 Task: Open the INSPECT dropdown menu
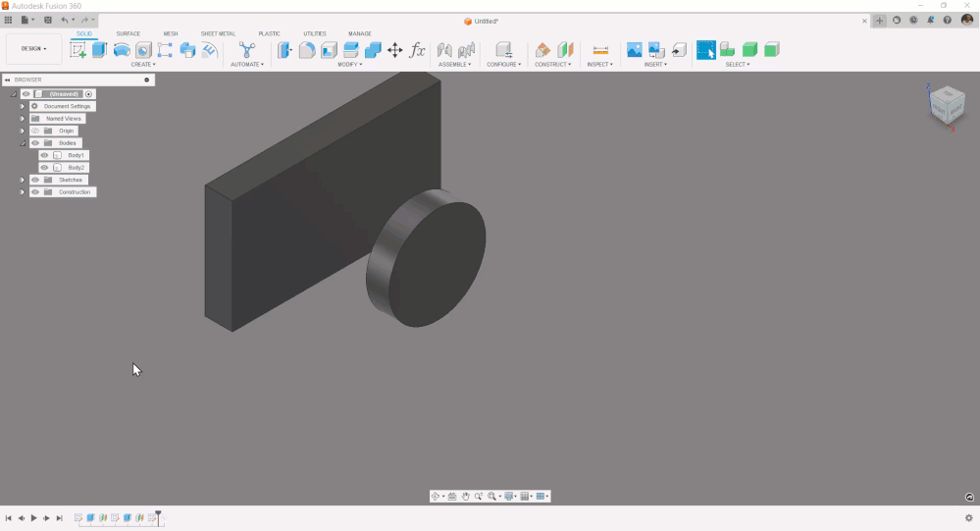(600, 65)
